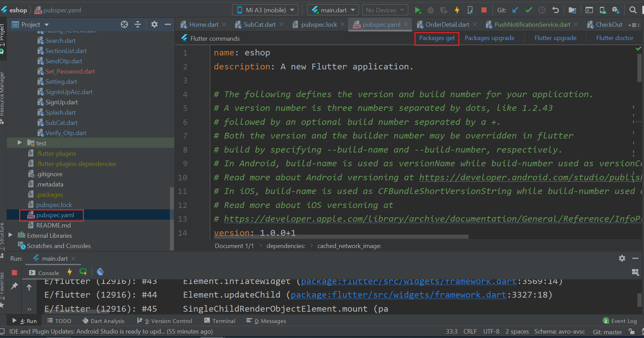The width and height of the screenshot is (644, 338).
Task: Click the Flutter Hot Reload lightning icon
Action: tap(457, 10)
